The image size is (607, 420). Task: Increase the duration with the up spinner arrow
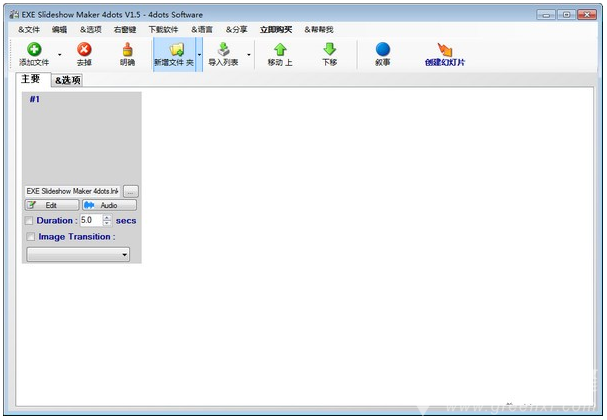tap(107, 218)
